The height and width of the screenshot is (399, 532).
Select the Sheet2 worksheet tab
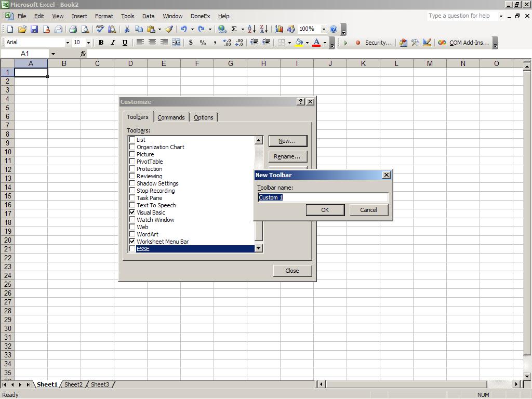point(73,384)
